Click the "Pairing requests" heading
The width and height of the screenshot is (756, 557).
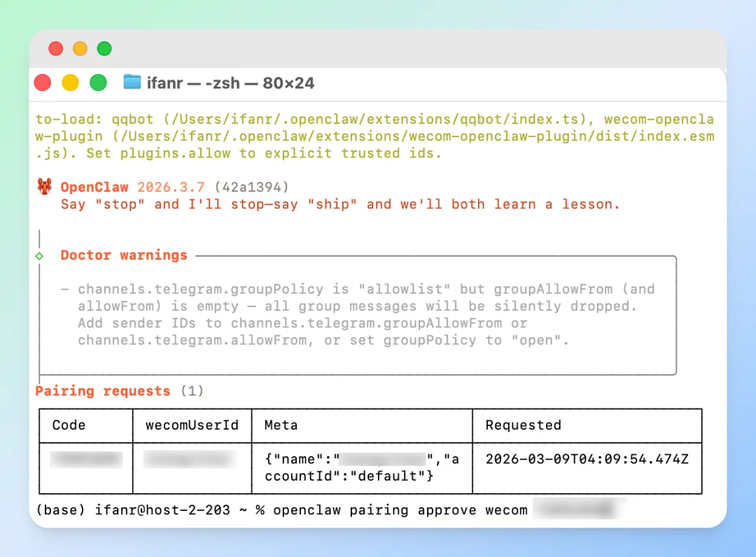103,391
